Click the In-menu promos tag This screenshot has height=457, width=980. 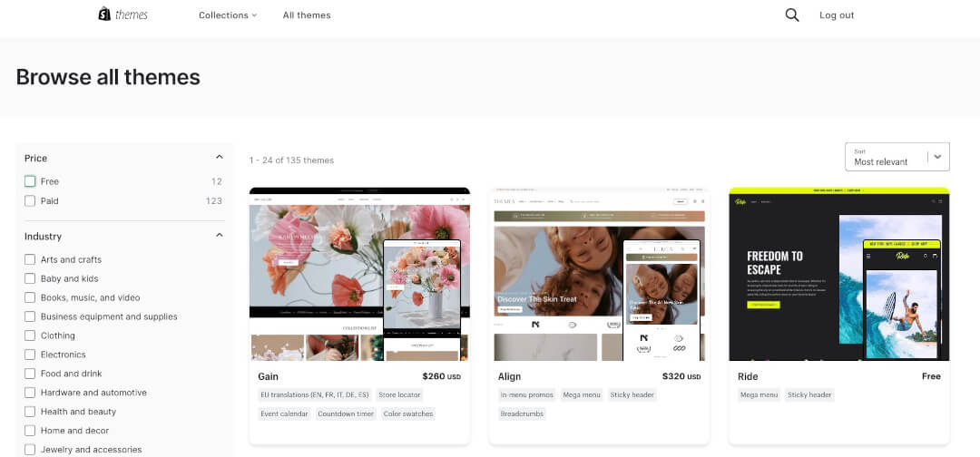click(527, 394)
